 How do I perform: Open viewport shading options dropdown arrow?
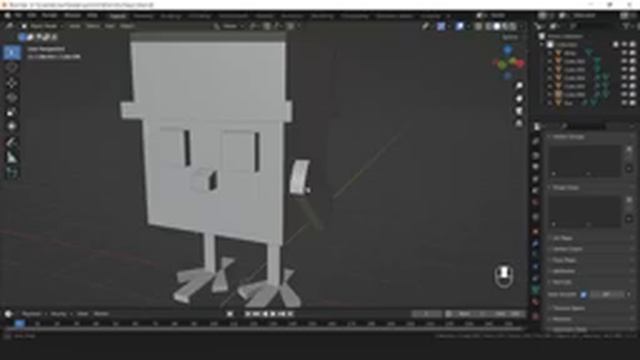point(522,26)
